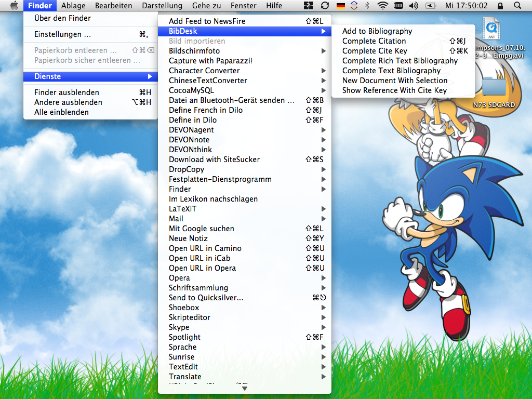Screen dimensions: 532x399
Task: Expand the Bildschirmfoto submenu
Action: click(x=245, y=51)
